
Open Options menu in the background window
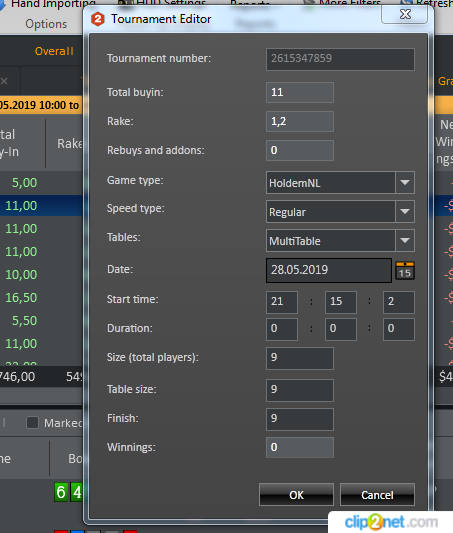point(46,24)
